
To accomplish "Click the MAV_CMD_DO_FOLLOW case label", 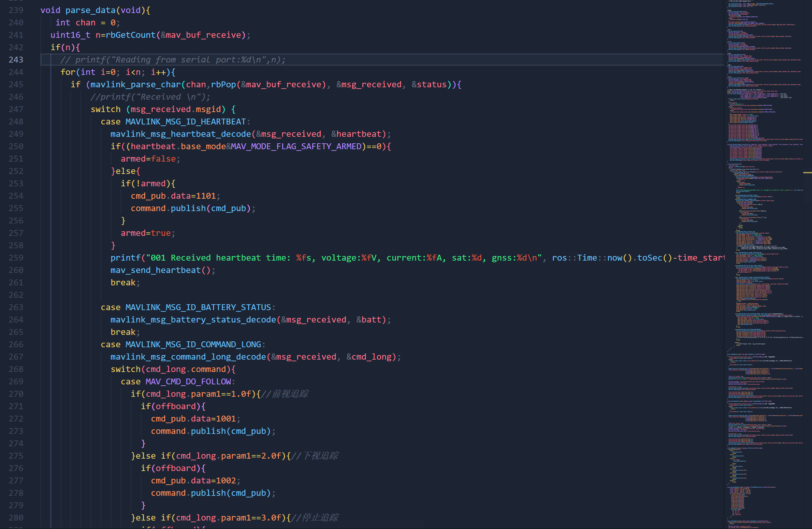I will point(188,381).
